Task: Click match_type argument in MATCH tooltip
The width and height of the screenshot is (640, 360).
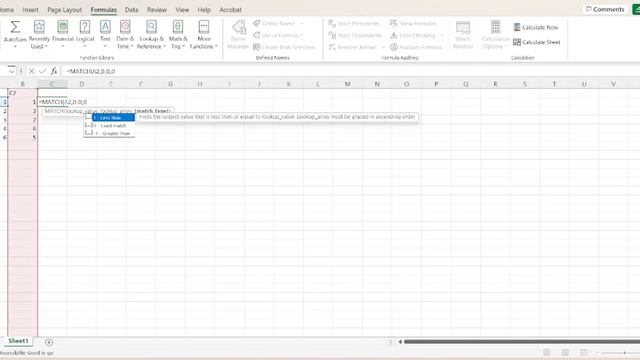Action: point(153,111)
